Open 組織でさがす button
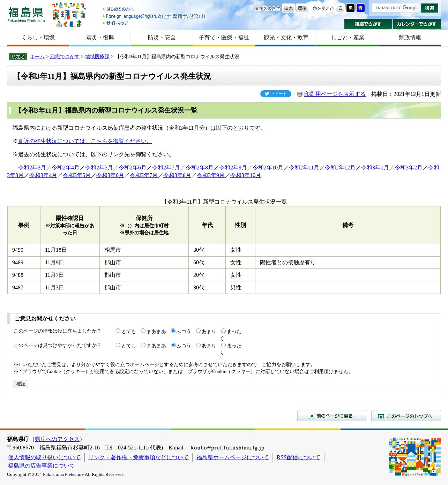The height and width of the screenshot is (485, 448). (x=368, y=24)
